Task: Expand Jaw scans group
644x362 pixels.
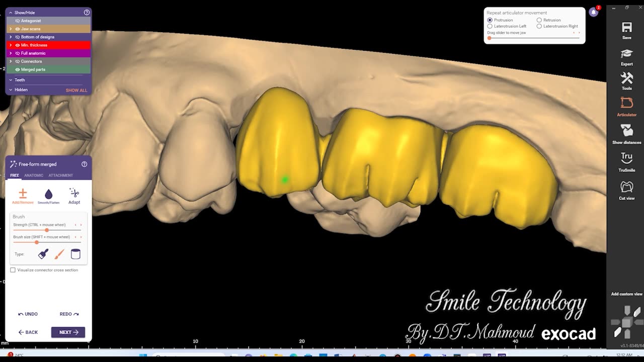Action: point(11,29)
